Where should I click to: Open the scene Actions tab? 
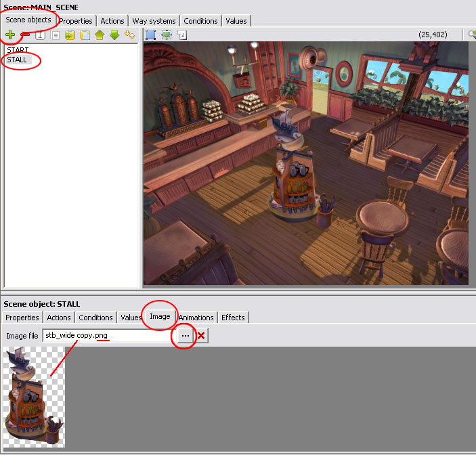(x=112, y=21)
